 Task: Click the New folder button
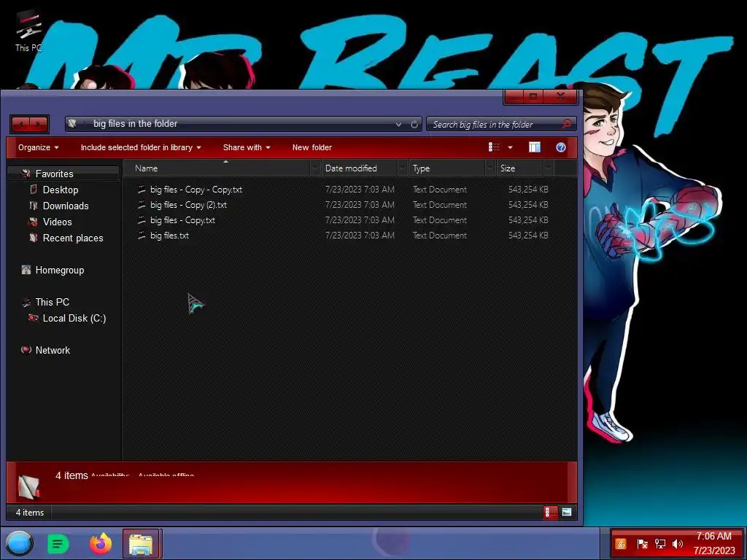pos(312,147)
